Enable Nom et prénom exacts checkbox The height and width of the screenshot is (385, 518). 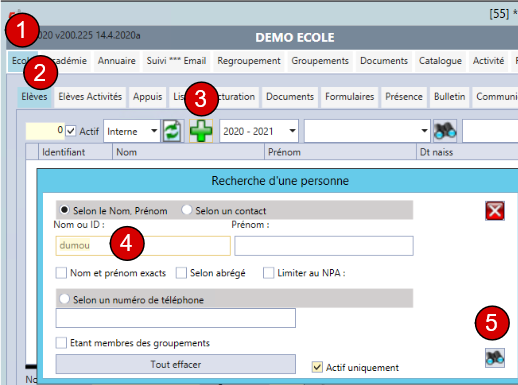(61, 273)
